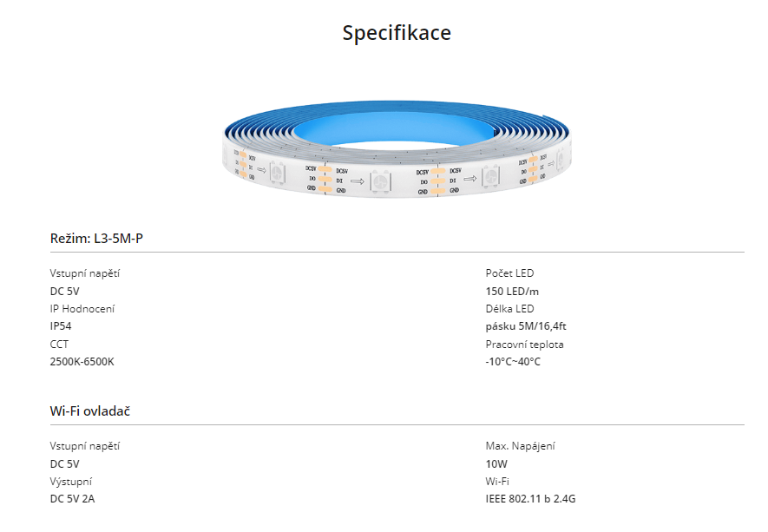Select the Wi-Fi ovladač section title

[x=90, y=411]
